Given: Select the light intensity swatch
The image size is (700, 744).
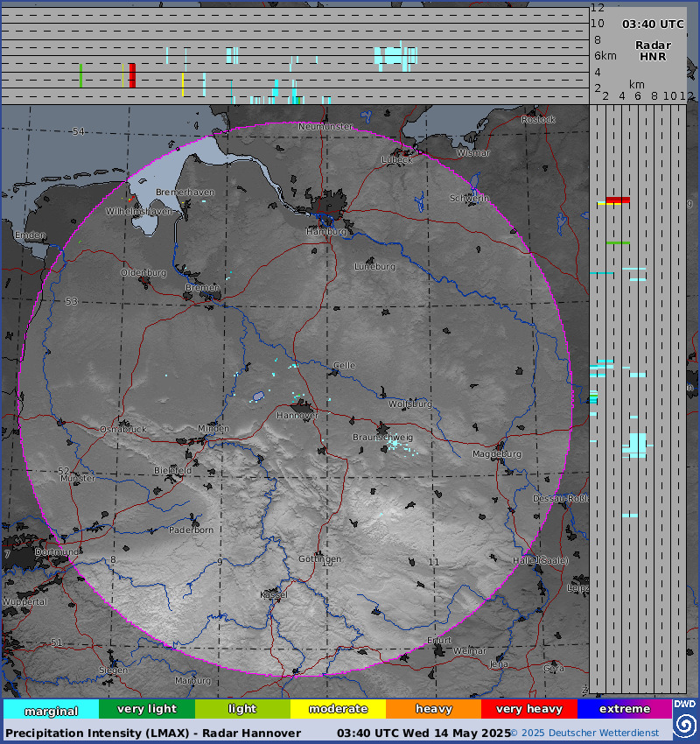Looking at the screenshot, I should [242, 709].
